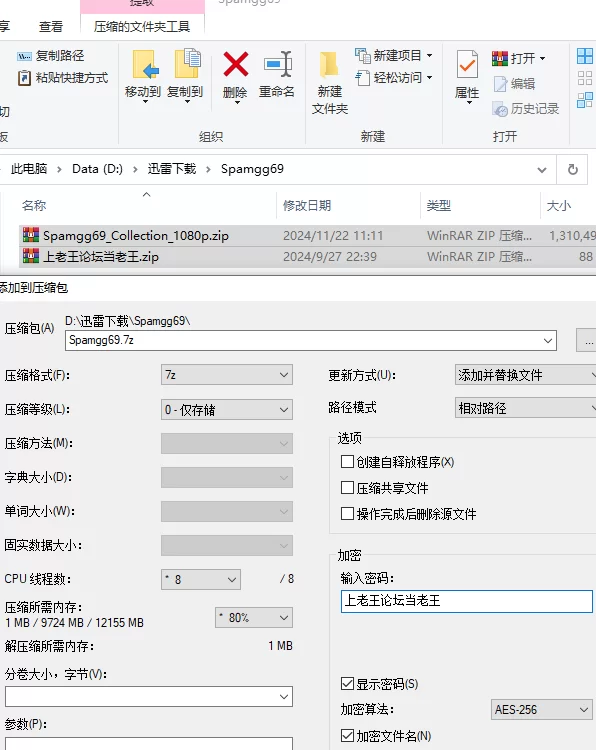Open the CPU threads (CPU 线程数) dropdown
Viewport: 596px width, 750px height.
[x=201, y=579]
